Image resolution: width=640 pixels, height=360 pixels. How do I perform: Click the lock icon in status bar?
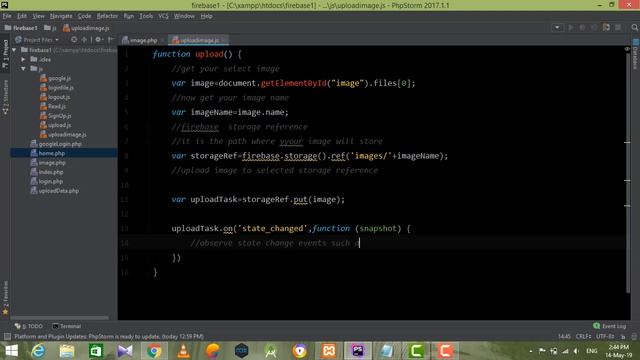623,336
